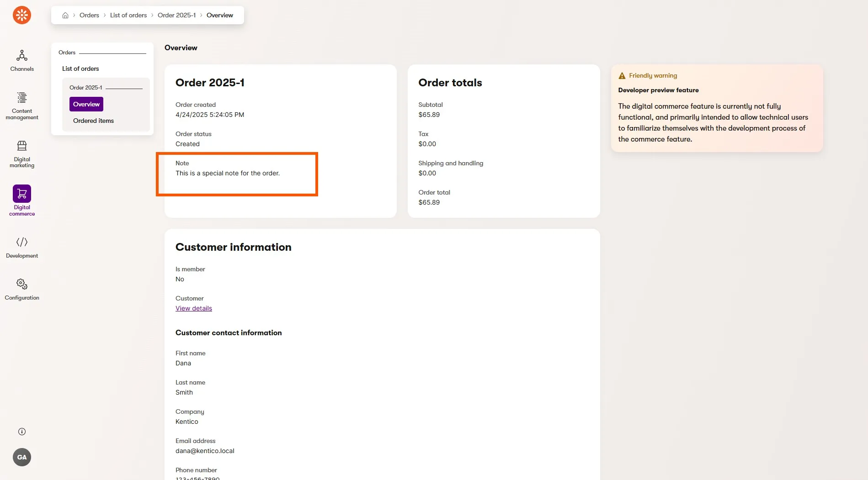Open the Channels application icon

(22, 55)
